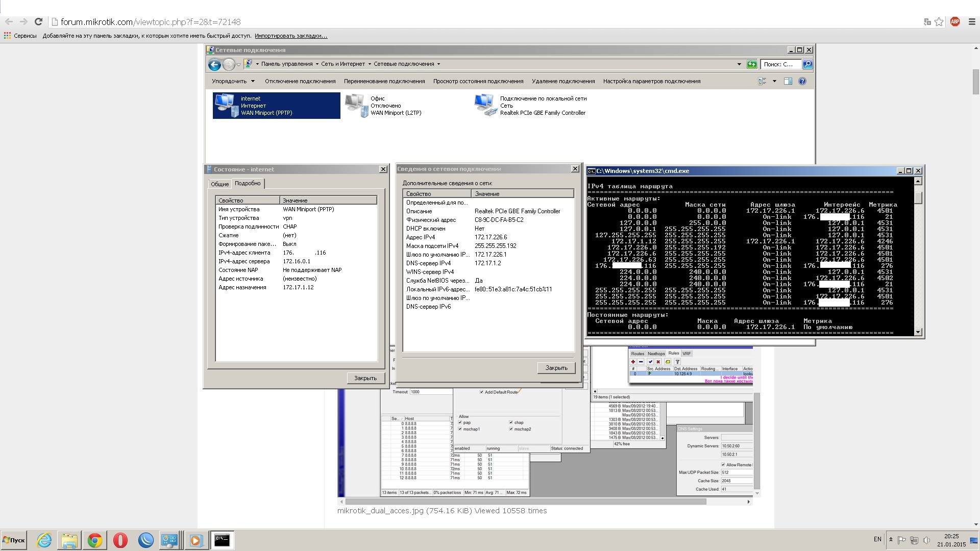Open the Routes tab
This screenshot has height=551, width=980.
tap(638, 354)
